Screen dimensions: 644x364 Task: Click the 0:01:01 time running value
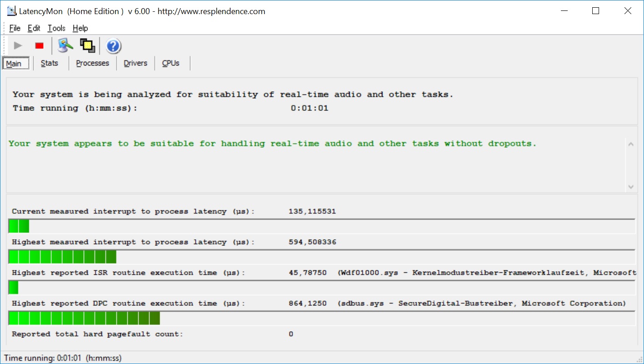pos(310,108)
